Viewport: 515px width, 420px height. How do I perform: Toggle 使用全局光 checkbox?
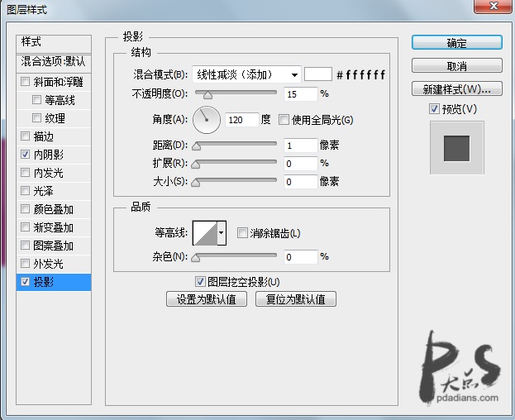click(284, 119)
